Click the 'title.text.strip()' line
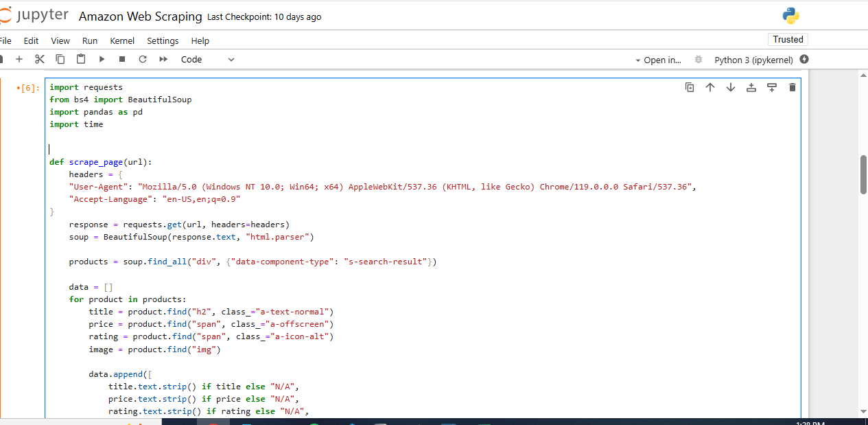The width and height of the screenshot is (868, 425). click(x=204, y=387)
